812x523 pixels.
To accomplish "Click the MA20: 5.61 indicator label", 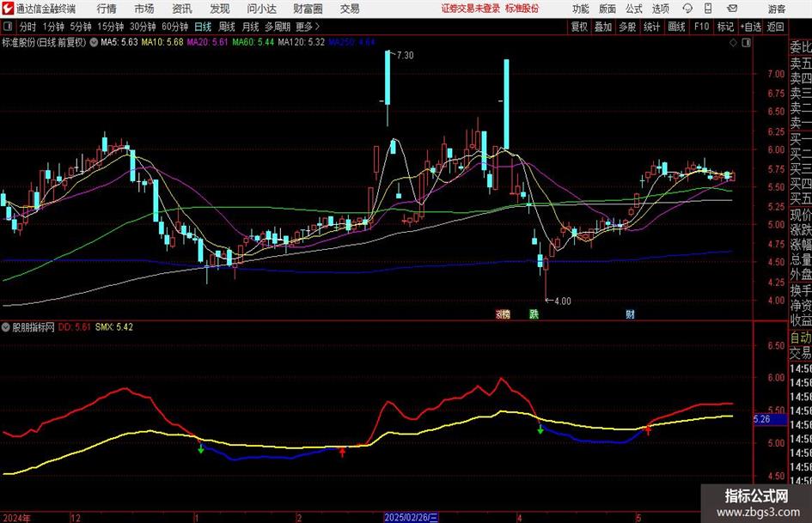I will tap(207, 42).
